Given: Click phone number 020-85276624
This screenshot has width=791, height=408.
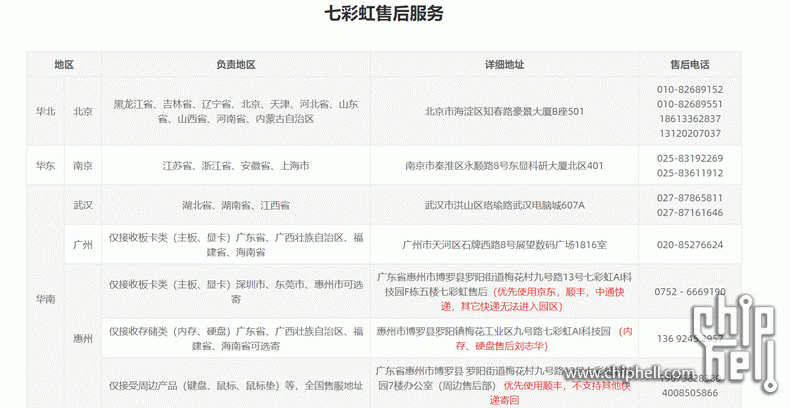Looking at the screenshot, I should click(x=690, y=245).
